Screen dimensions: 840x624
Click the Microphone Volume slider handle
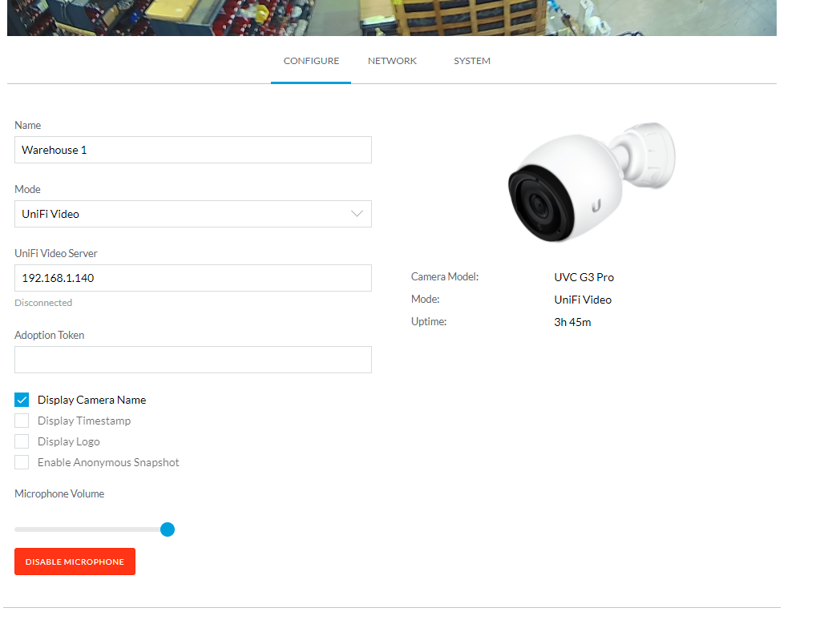168,529
